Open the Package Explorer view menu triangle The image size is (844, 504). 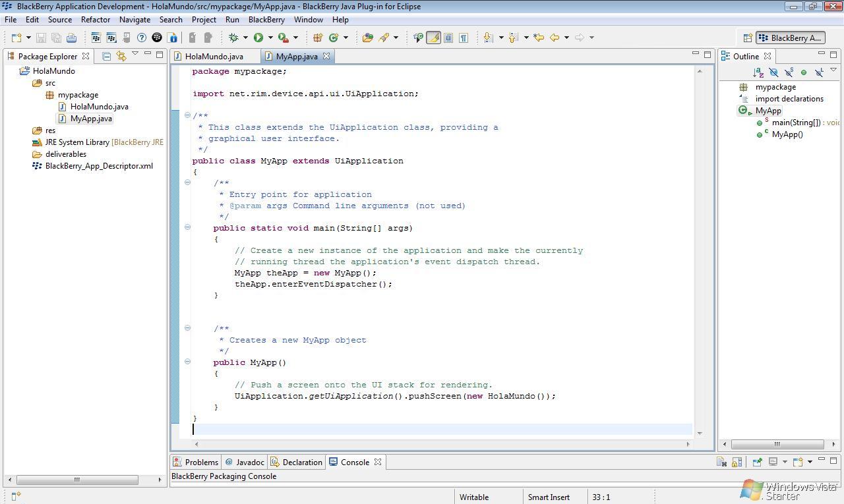[x=135, y=54]
